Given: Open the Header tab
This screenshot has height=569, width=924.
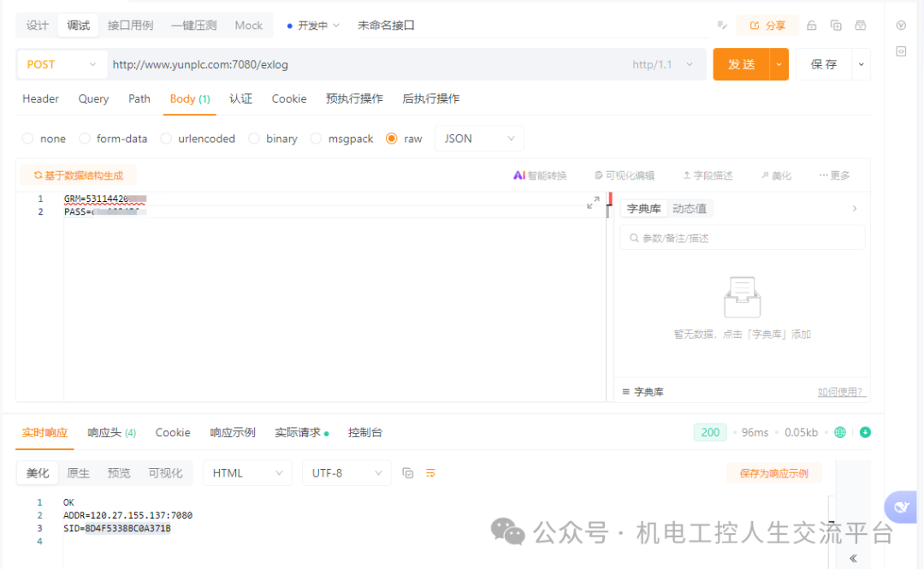Looking at the screenshot, I should (x=41, y=98).
